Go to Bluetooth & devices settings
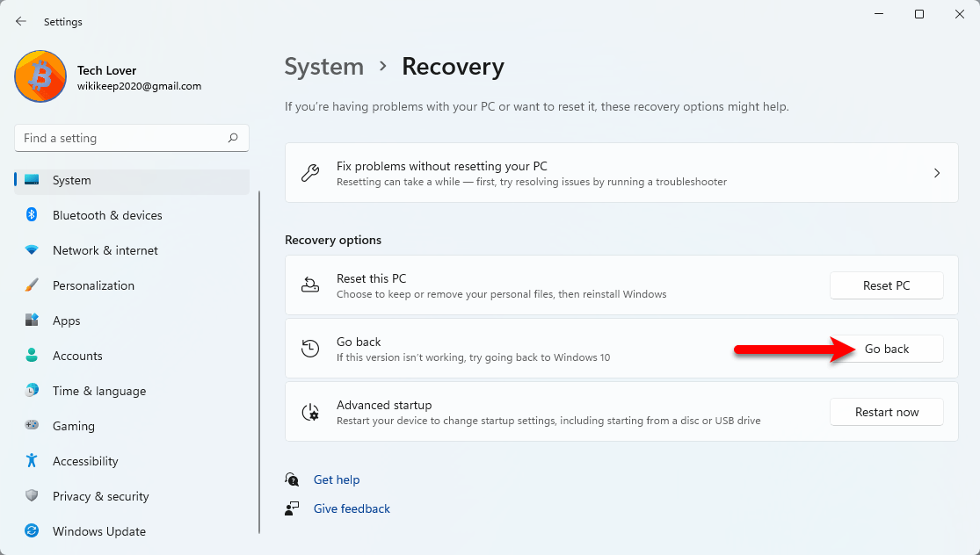Viewport: 980px width, 555px height. pyautogui.click(x=132, y=215)
